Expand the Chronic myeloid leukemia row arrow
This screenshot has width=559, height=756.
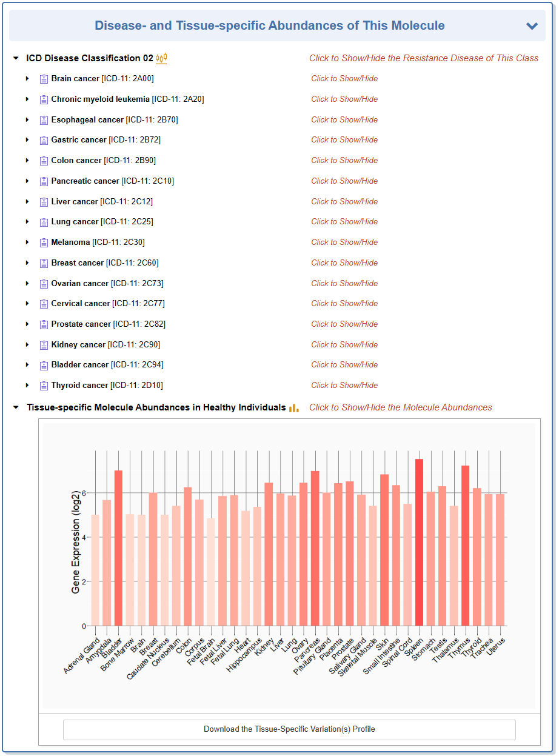[x=27, y=99]
